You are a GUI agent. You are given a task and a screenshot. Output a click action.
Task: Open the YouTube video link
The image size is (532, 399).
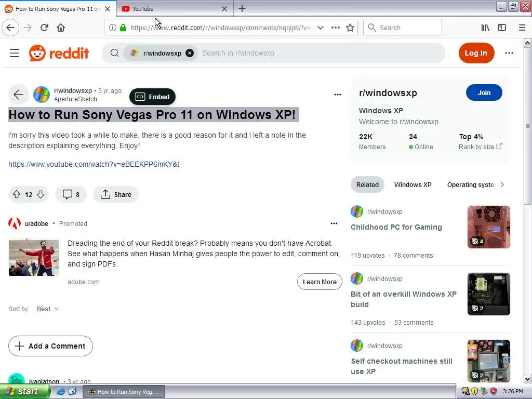tap(94, 164)
